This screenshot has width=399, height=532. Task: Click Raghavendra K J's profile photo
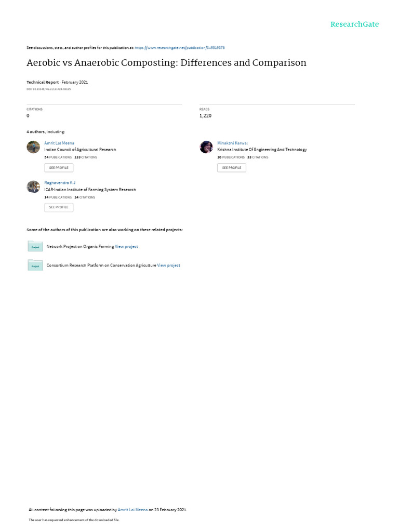tap(33, 187)
